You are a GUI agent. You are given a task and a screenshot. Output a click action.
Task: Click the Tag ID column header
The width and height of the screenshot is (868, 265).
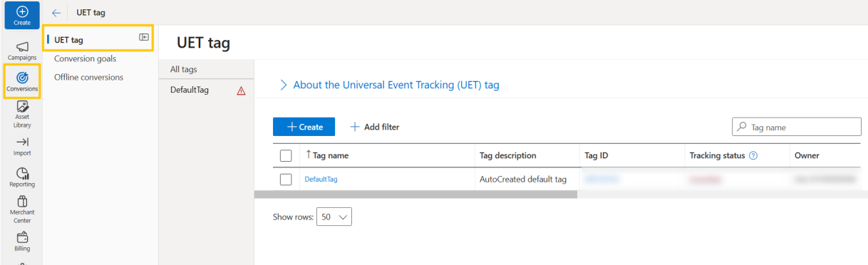596,155
